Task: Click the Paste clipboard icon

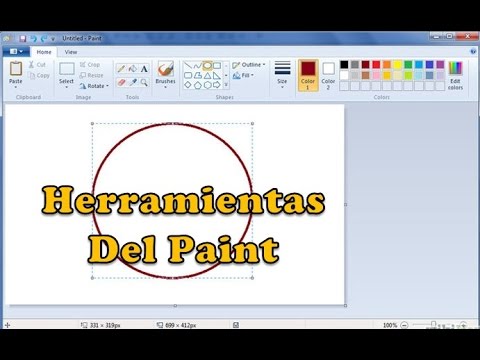Action: (16, 69)
